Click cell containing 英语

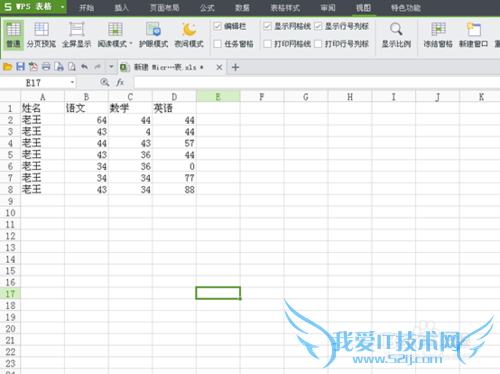(174, 108)
